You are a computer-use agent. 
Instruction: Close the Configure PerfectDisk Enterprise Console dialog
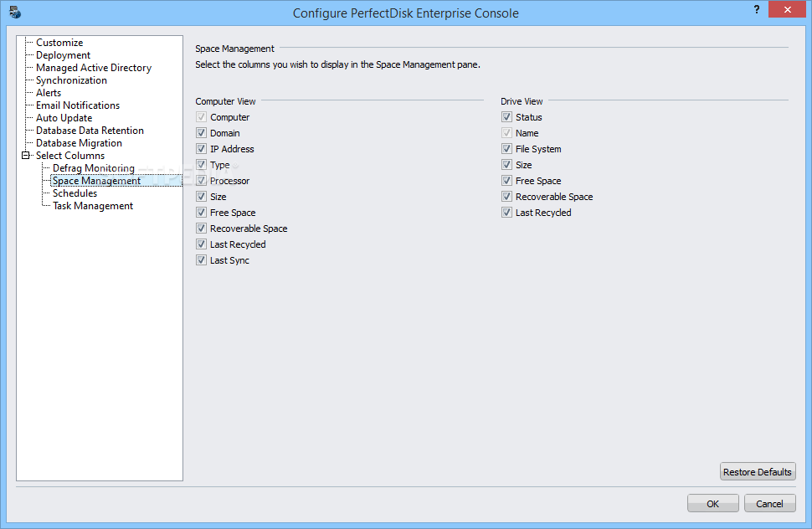(787, 9)
